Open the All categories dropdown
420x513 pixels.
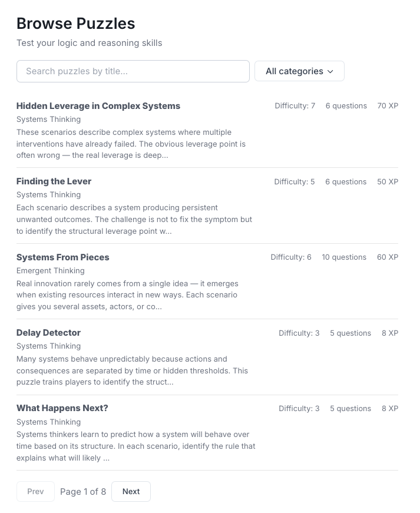coord(299,71)
